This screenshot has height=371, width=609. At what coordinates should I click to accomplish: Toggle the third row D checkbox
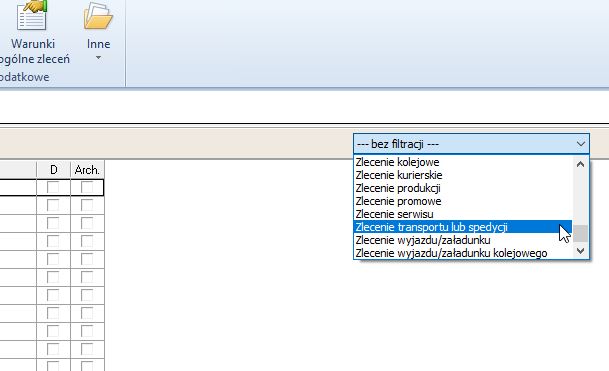point(53,223)
